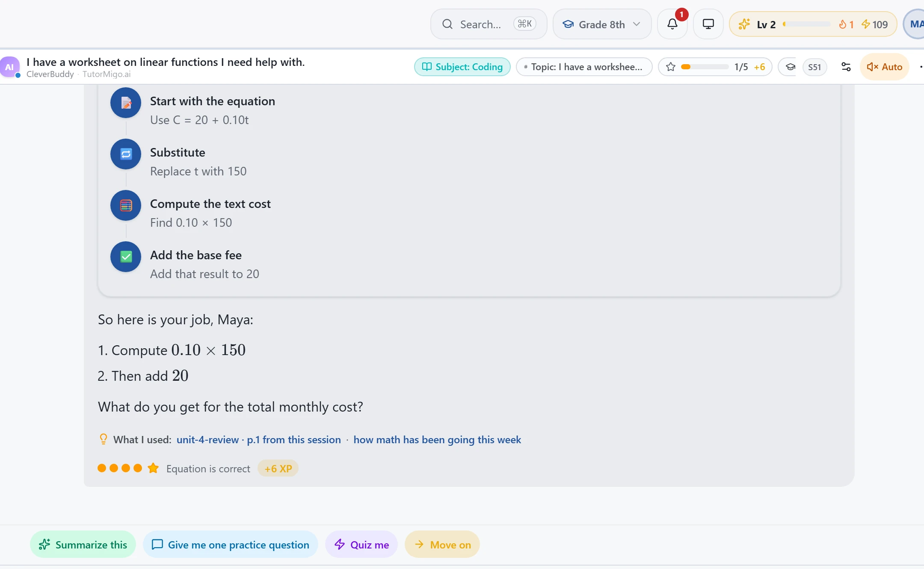Click Give me one practice question
This screenshot has height=569, width=924.
coord(231,544)
